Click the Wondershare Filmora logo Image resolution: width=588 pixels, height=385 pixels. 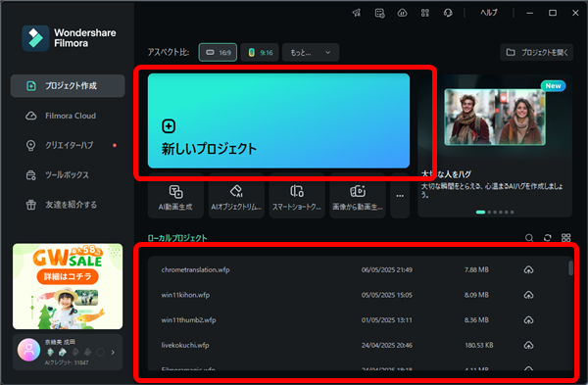coord(69,38)
